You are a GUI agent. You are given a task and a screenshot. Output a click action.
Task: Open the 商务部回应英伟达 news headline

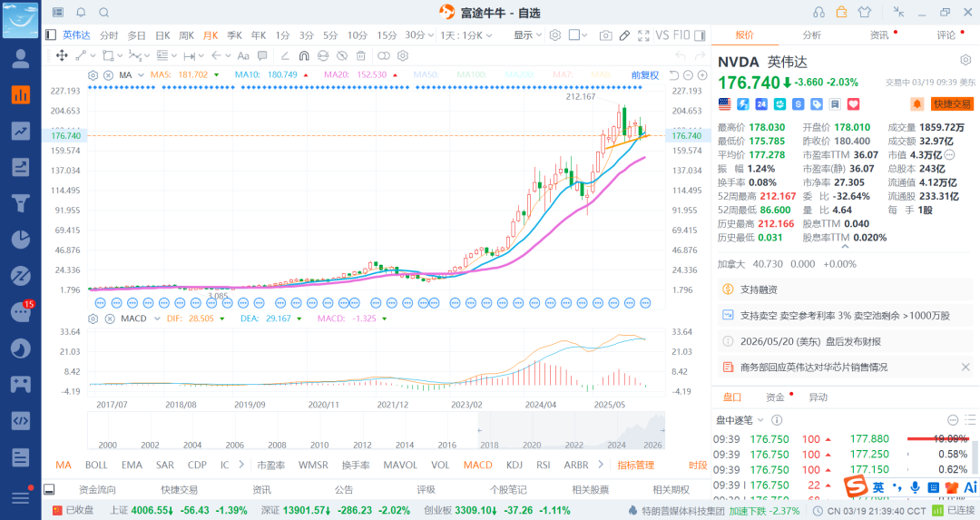pos(814,368)
